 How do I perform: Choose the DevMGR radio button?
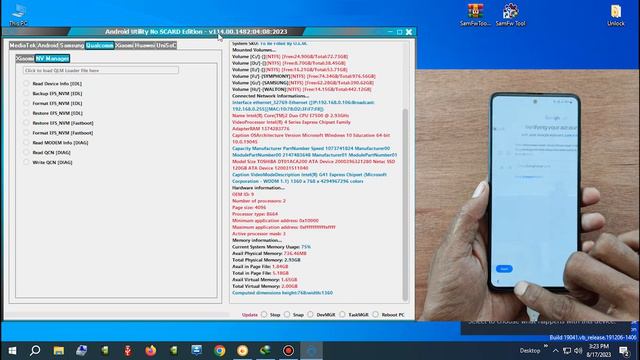pos(311,314)
